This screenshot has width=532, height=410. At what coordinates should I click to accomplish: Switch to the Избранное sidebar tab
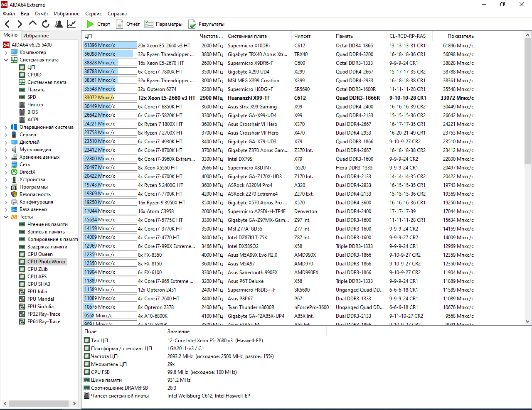pos(36,36)
